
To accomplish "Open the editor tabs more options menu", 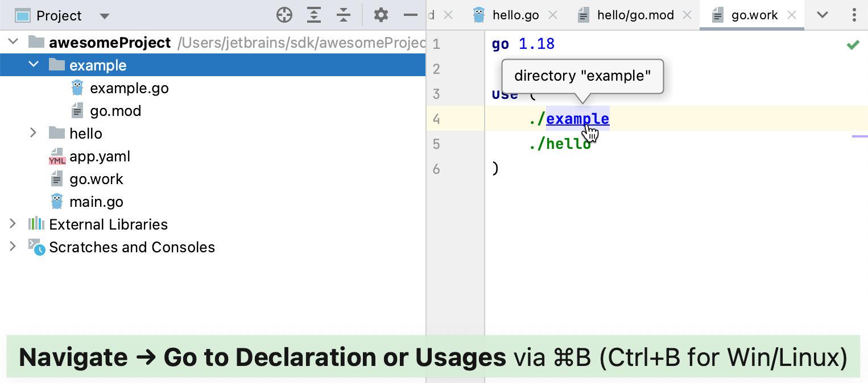I will [854, 15].
